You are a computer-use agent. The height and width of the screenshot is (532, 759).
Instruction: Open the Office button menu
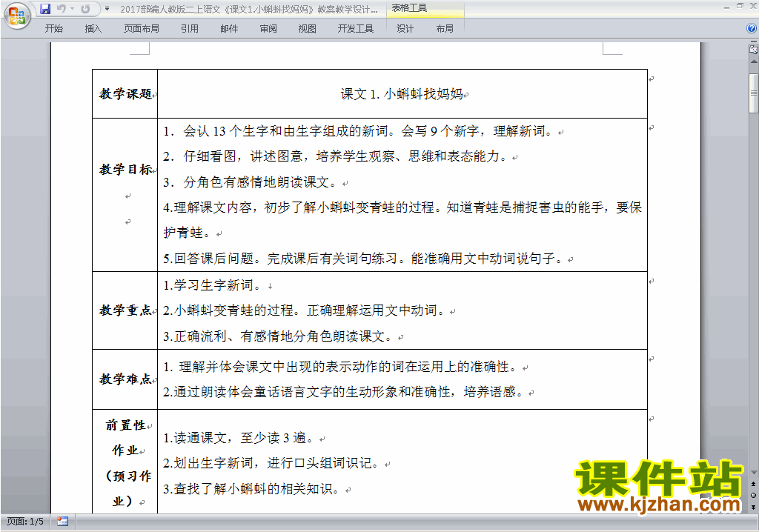(x=18, y=16)
